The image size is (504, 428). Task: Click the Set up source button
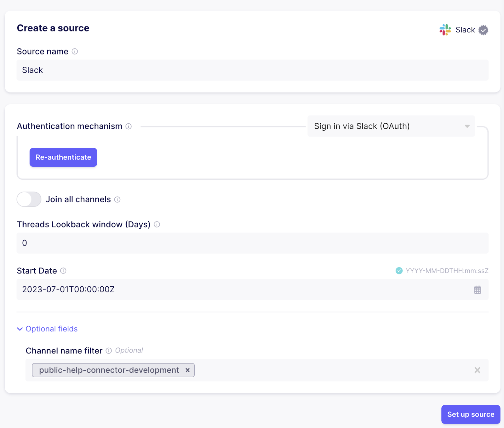[x=470, y=414]
